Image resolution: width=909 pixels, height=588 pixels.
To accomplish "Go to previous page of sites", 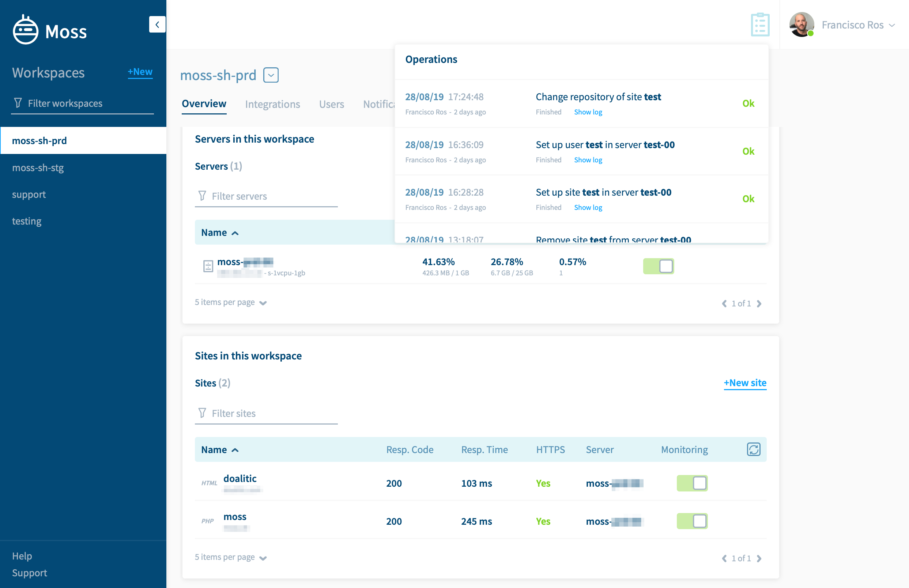I will [x=724, y=559].
